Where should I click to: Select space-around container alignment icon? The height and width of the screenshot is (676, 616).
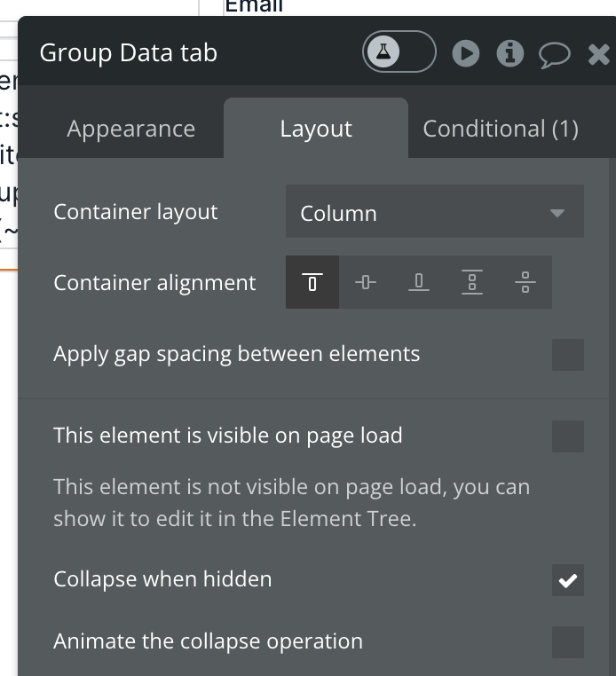pyautogui.click(x=525, y=283)
